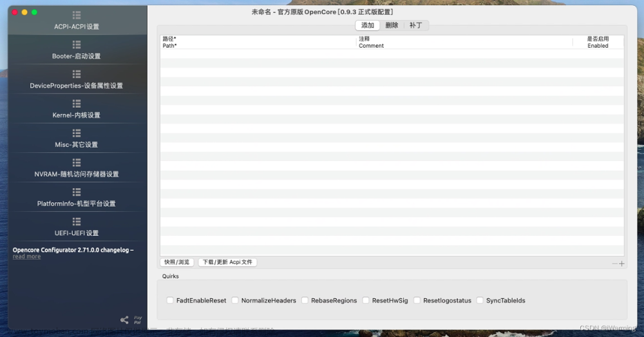Toggle the ResetHwSig checkbox
Screen dimensions: 644x337
point(366,300)
